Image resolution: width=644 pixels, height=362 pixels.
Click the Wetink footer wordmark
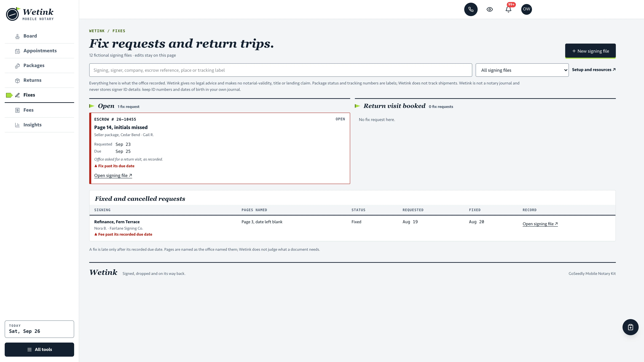(x=103, y=272)
